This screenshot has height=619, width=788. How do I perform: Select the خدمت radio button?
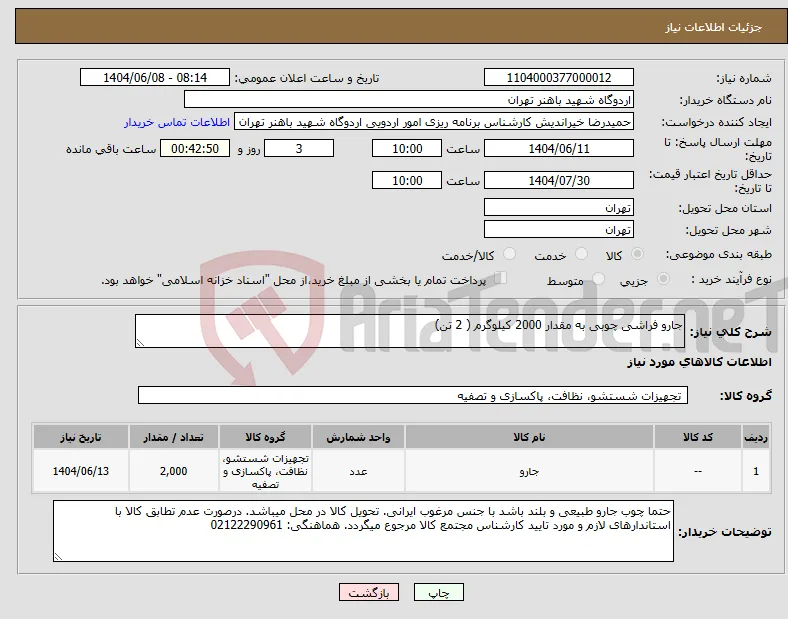pos(581,254)
